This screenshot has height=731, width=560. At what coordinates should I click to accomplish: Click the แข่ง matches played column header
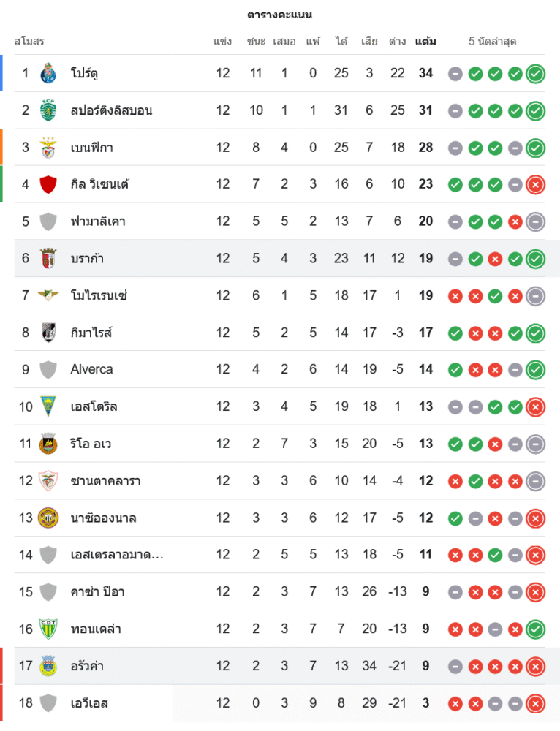click(x=223, y=42)
